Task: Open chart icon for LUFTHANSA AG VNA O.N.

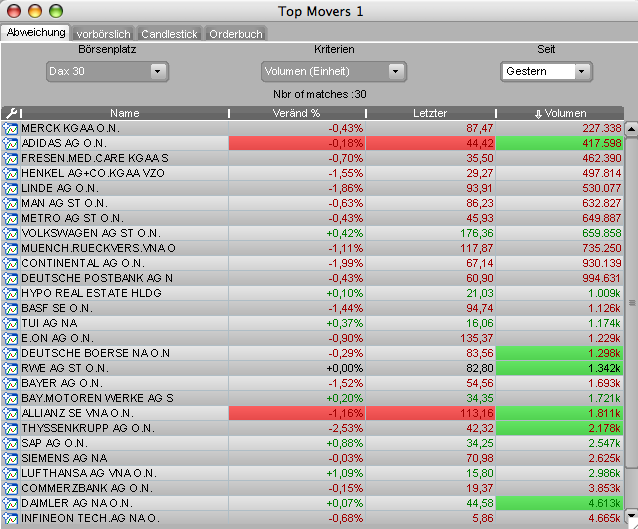Action: tap(11, 474)
